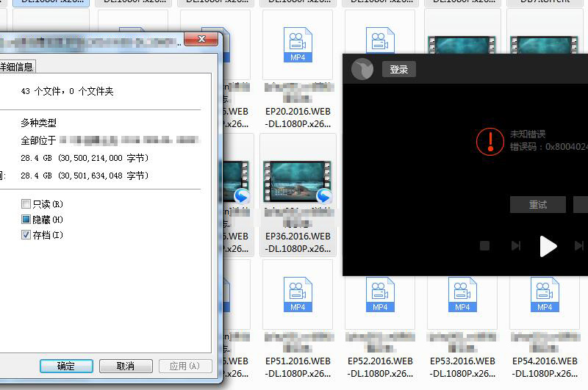The image size is (588, 390).
Task: Click the red error exclamation icon
Action: pyautogui.click(x=490, y=142)
